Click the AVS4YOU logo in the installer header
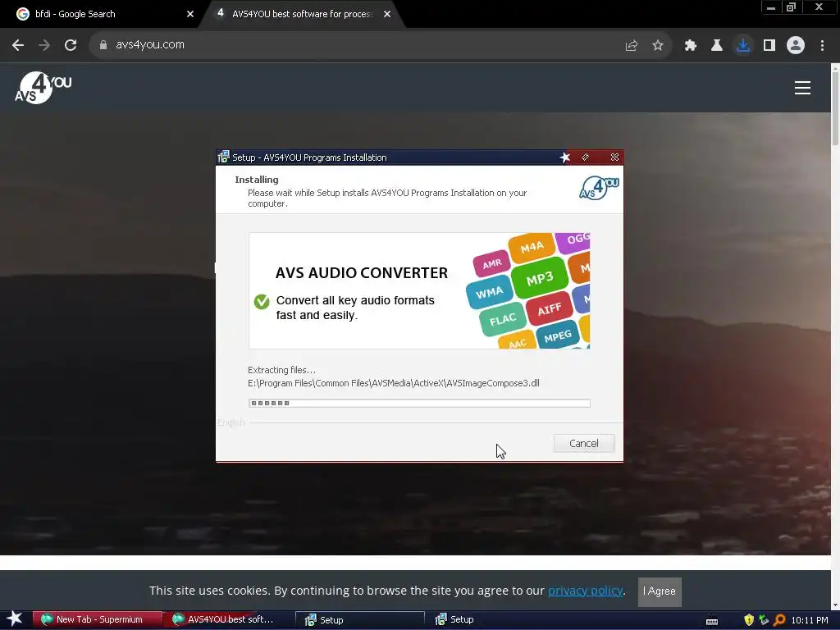 pyautogui.click(x=600, y=188)
